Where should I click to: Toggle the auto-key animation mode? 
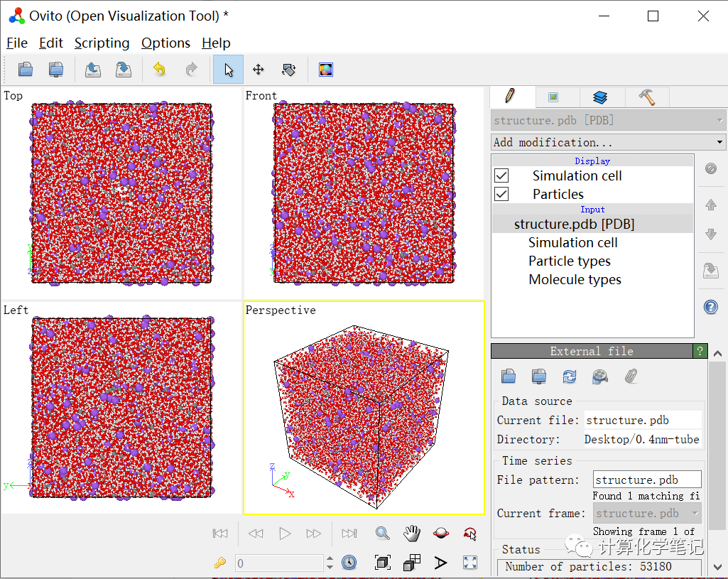219,563
